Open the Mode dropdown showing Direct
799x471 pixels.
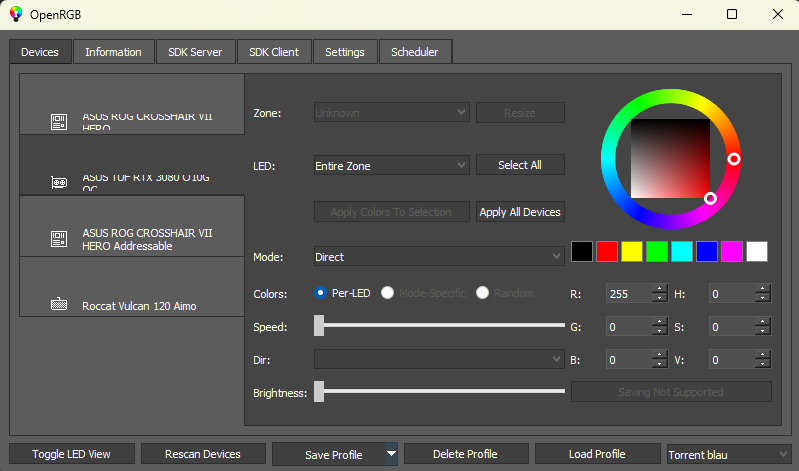(439, 256)
